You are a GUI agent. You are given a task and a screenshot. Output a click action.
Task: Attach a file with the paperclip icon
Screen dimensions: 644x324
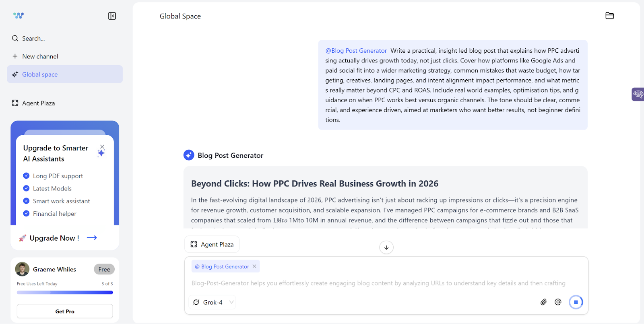543,301
